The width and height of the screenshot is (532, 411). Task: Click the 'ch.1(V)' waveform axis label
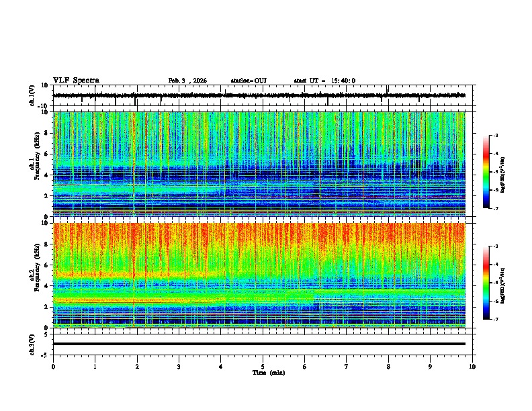coord(32,95)
